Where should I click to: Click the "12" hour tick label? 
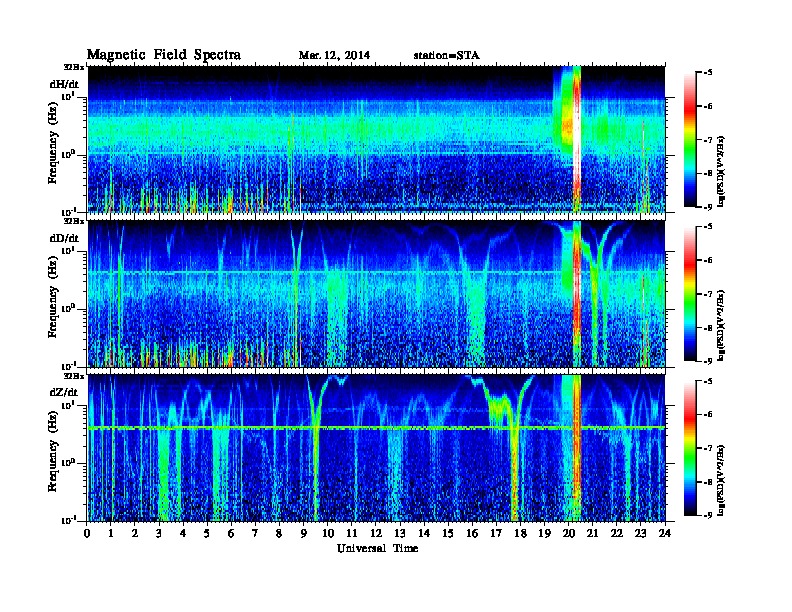coord(376,533)
